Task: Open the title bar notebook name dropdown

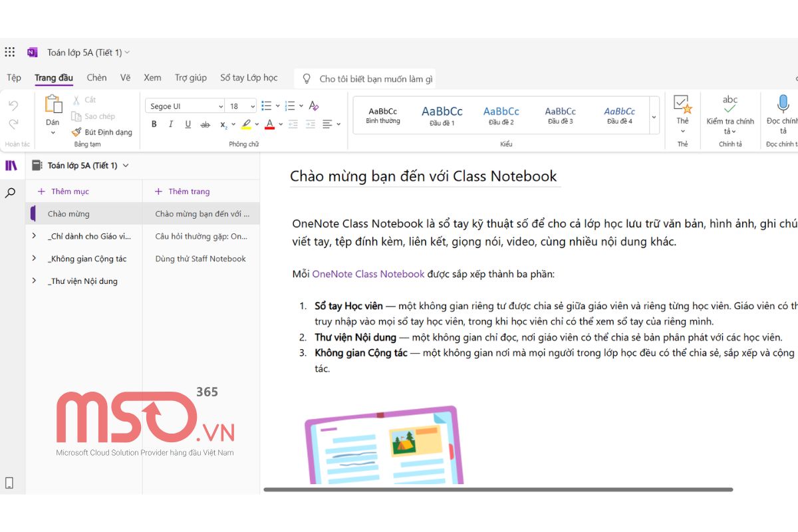Action: 127,52
